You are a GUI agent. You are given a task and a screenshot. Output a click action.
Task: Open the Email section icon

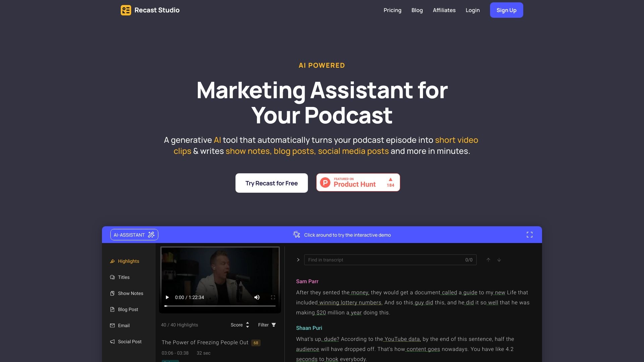click(112, 325)
